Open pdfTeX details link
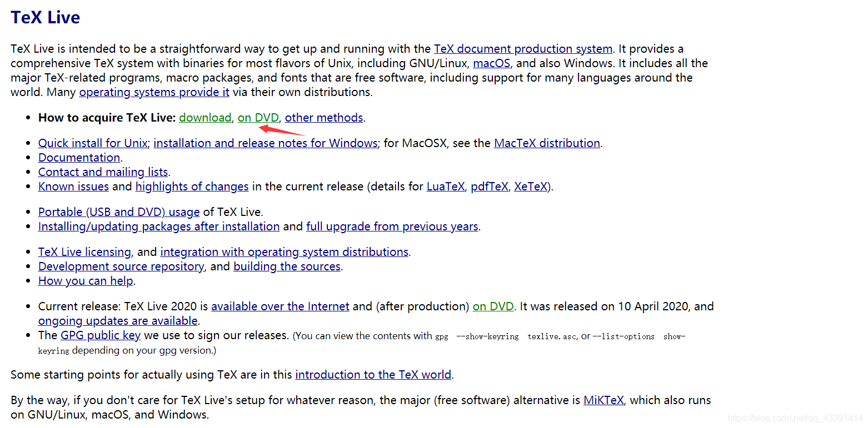 [x=489, y=187]
